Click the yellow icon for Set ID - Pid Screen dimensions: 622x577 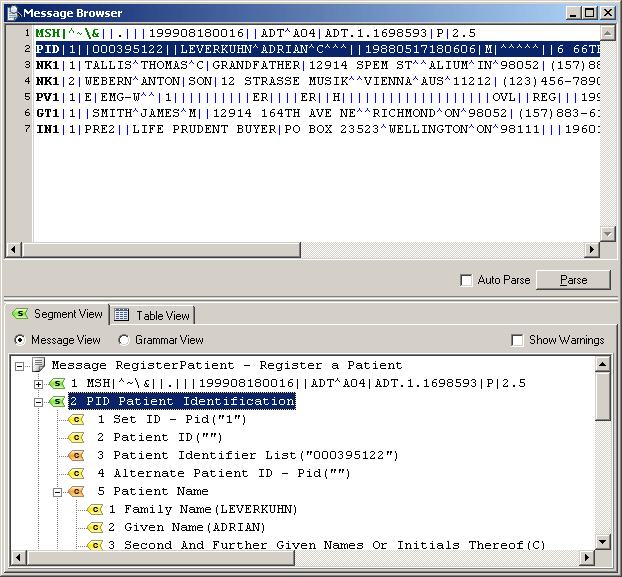[76, 419]
